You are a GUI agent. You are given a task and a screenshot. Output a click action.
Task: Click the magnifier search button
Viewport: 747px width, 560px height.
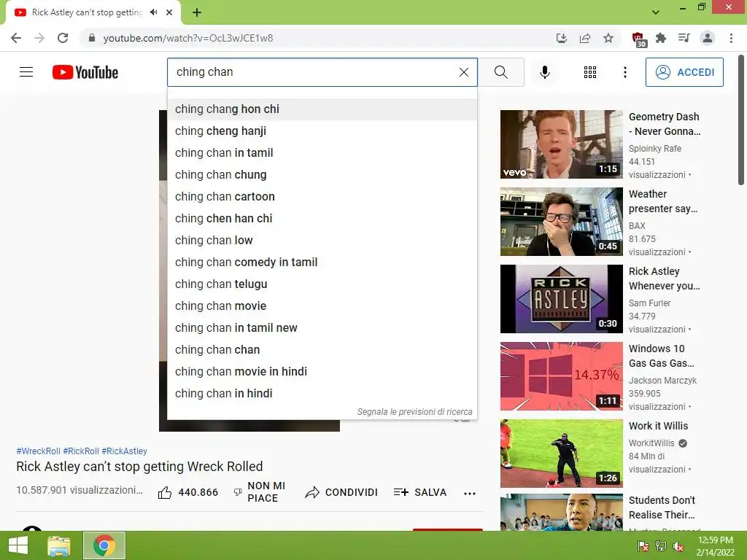coord(500,72)
